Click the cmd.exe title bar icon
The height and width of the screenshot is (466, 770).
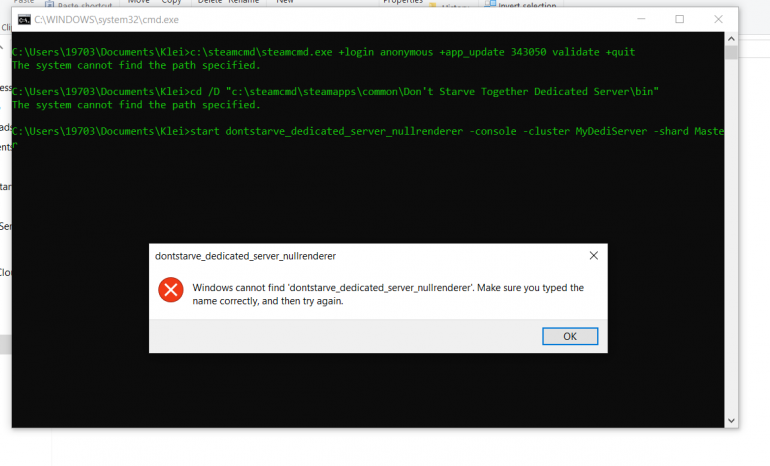24,20
